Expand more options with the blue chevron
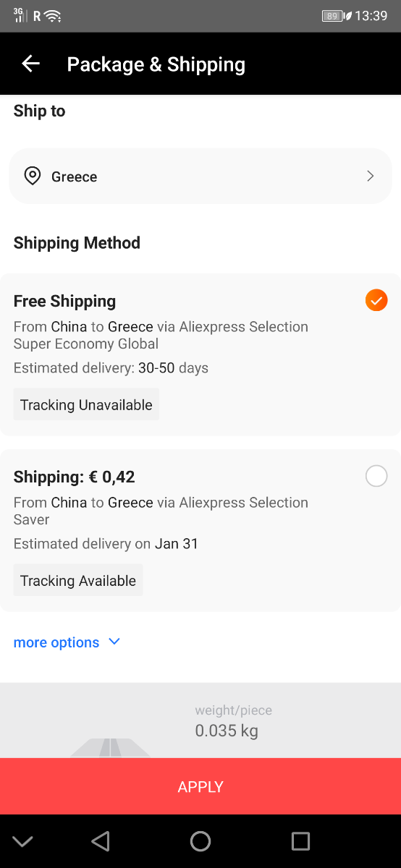The width and height of the screenshot is (401, 868). point(114,642)
